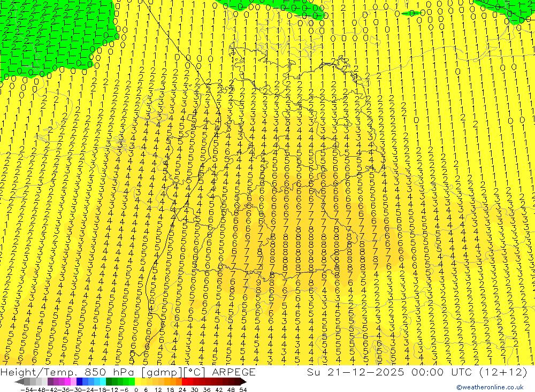Click the dark maroon right arrow of color scale
Screen dimensions: 535x392
tap(243, 382)
